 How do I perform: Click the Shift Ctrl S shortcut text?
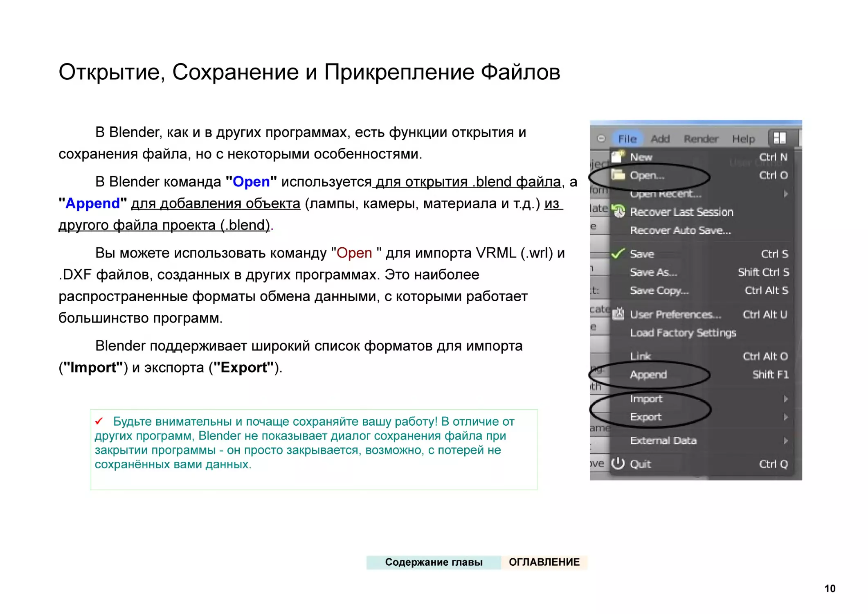pyautogui.click(x=763, y=272)
